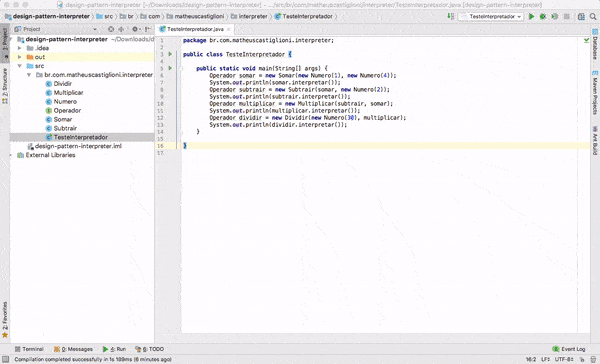The image size is (600, 364).
Task: Change UTF-8 file encoding in status bar
Action: click(564, 359)
